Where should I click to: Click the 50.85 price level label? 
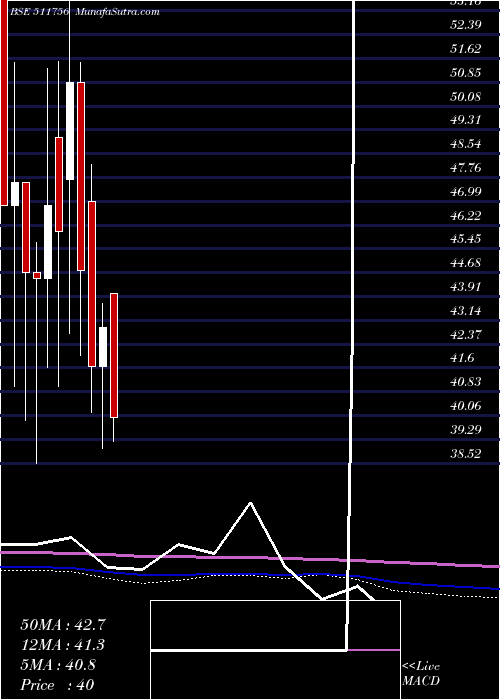(466, 72)
